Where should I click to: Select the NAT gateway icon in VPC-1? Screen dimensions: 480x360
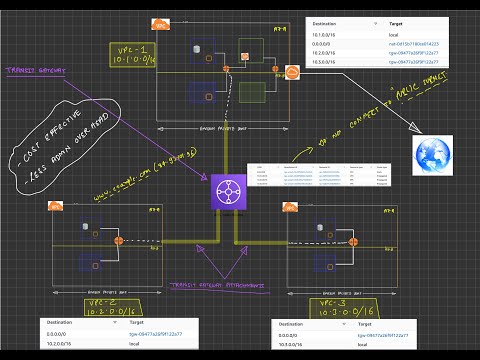[x=245, y=57]
